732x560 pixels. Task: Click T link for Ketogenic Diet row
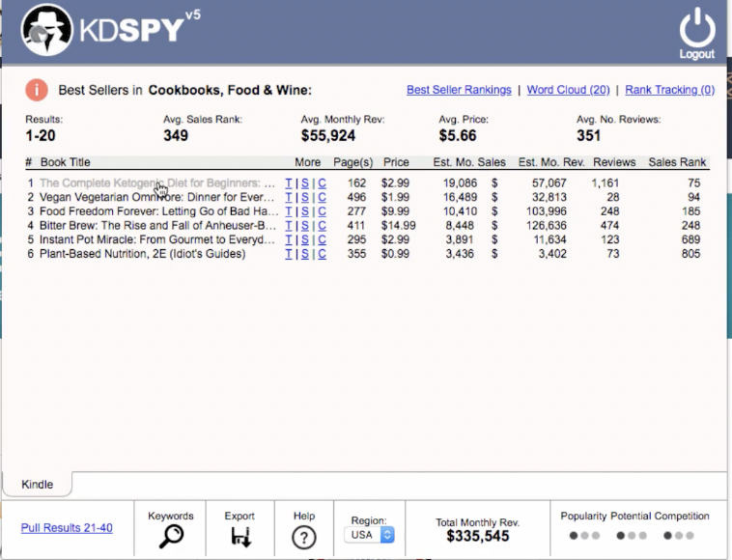[289, 183]
